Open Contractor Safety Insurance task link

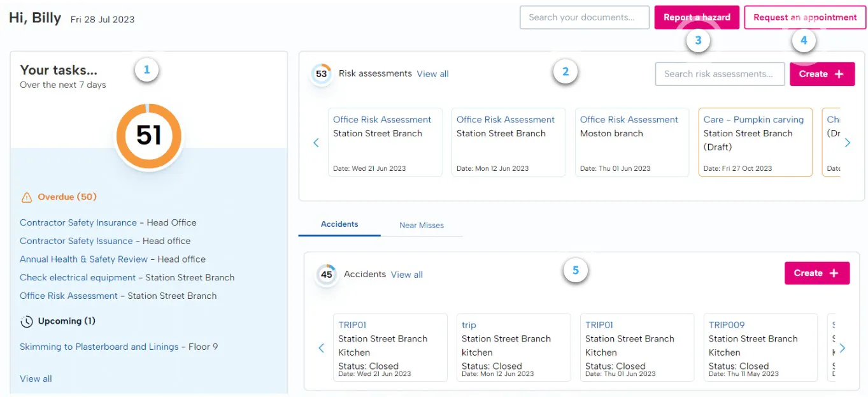[78, 222]
